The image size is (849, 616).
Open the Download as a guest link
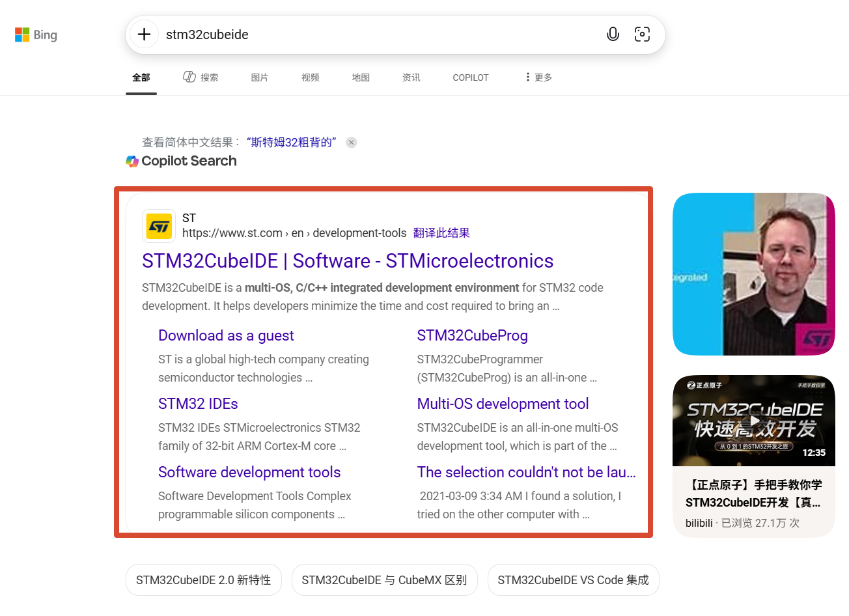pos(226,336)
